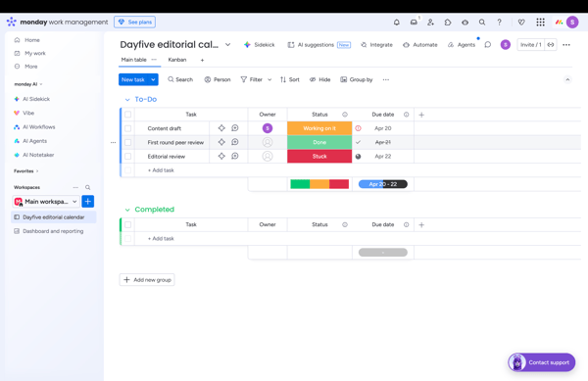Click the AI diamond icon for Editorial review
The height and width of the screenshot is (381, 588).
pos(221,156)
